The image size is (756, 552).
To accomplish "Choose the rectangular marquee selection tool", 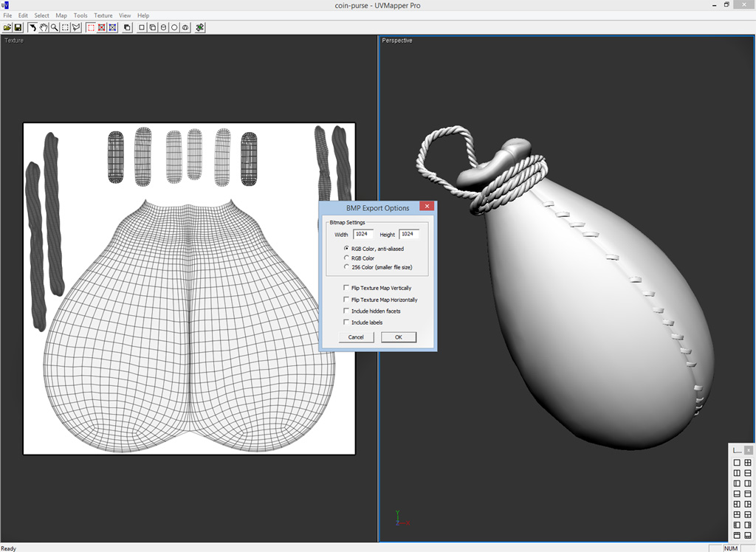I will pyautogui.click(x=65, y=27).
